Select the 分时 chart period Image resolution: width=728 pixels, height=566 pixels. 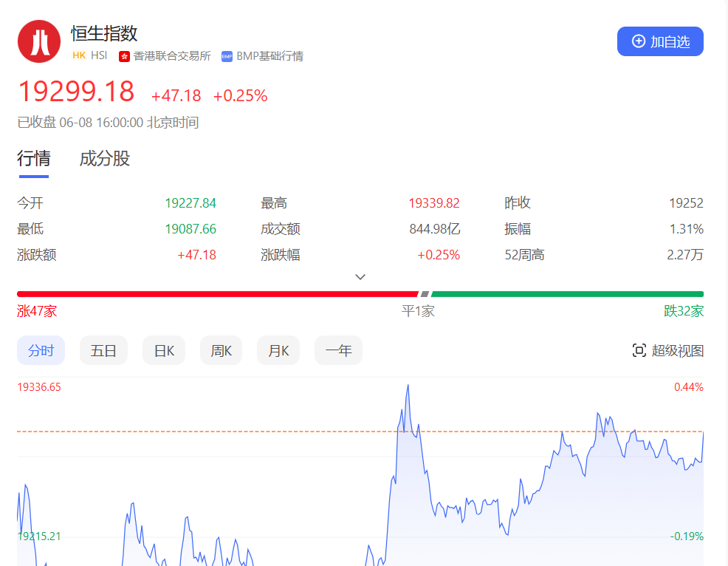point(41,350)
